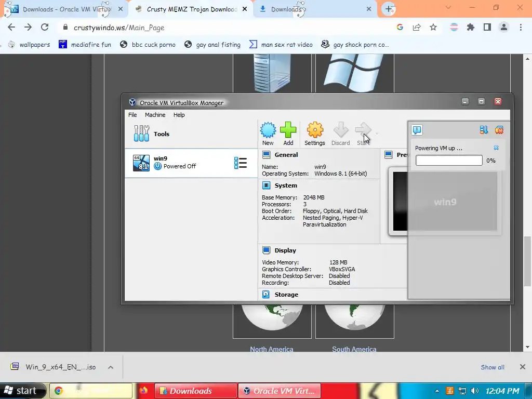Open the win9 machine tools list icon
The height and width of the screenshot is (399, 532).
[241, 163]
